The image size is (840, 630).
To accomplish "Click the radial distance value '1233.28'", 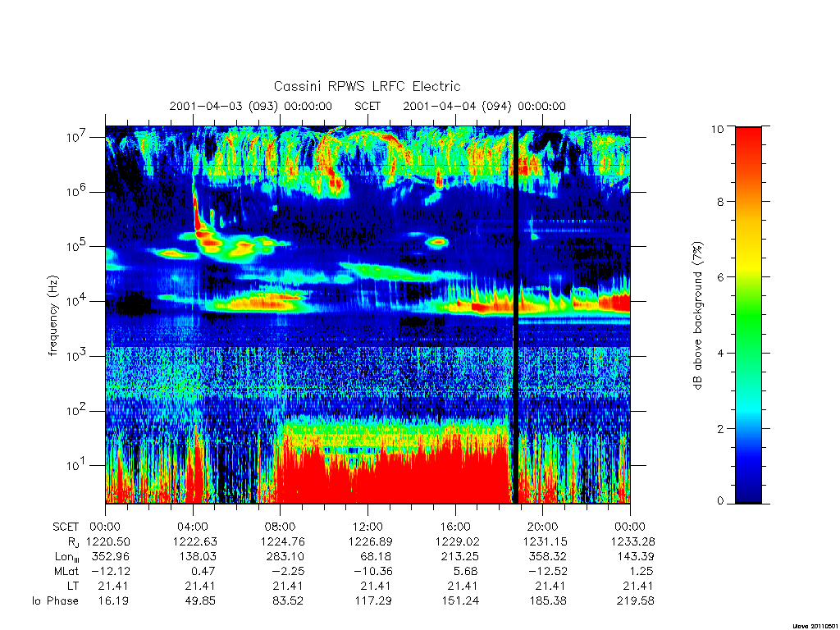I will point(632,541).
